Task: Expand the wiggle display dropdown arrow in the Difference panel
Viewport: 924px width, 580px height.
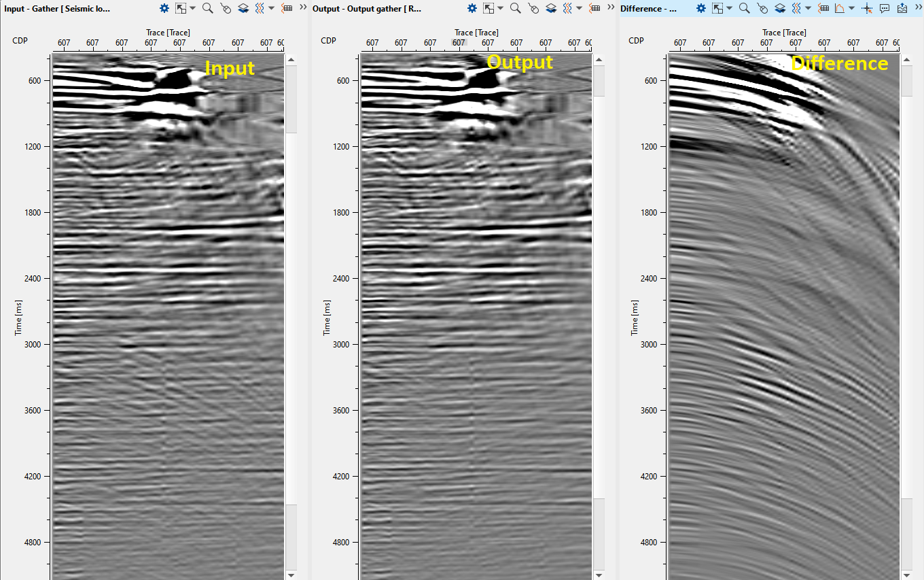Action: tap(808, 8)
